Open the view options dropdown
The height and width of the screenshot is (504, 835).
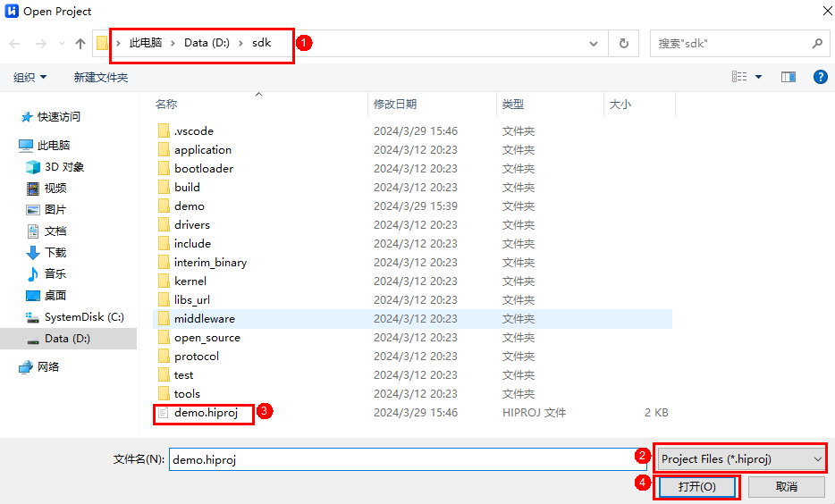pyautogui.click(x=759, y=78)
